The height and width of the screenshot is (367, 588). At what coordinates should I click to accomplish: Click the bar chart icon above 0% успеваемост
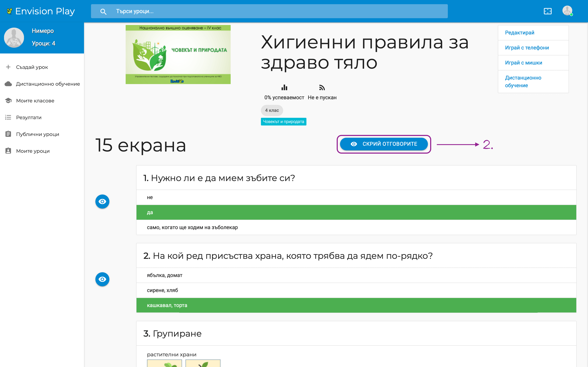[x=284, y=88]
